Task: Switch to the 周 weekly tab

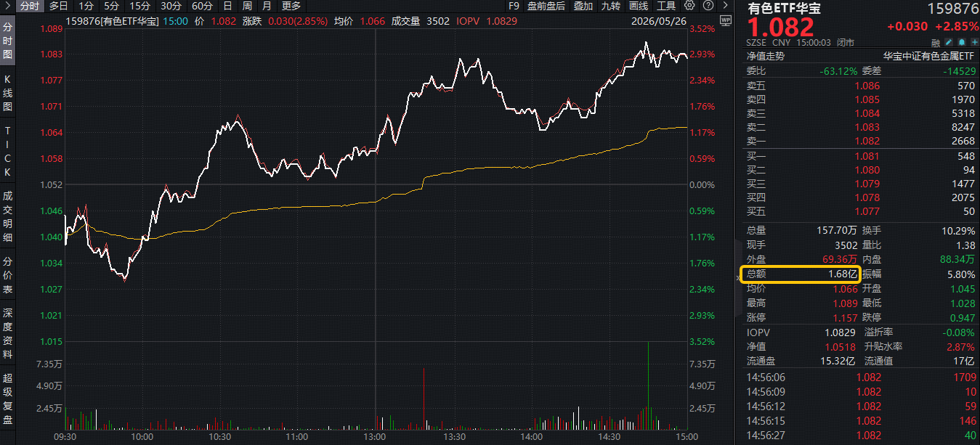Action: pos(247,6)
